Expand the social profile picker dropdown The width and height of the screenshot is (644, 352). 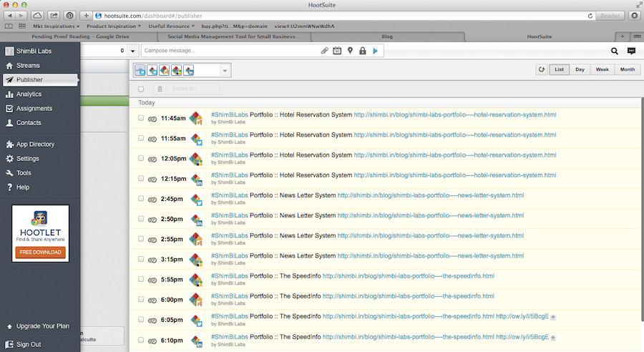coord(225,70)
